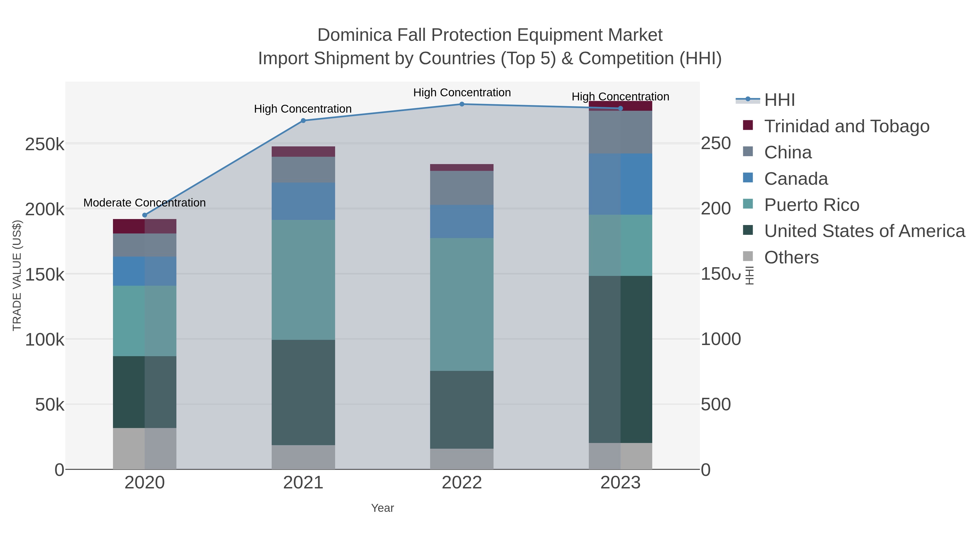Select the 2020 Others bar segment
The image size is (980, 551).
tap(145, 449)
